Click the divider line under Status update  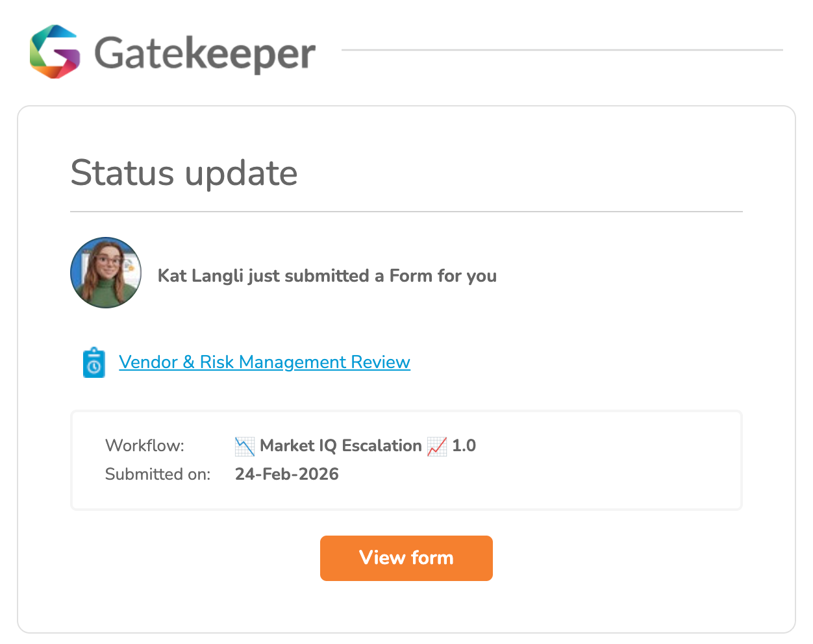406,210
